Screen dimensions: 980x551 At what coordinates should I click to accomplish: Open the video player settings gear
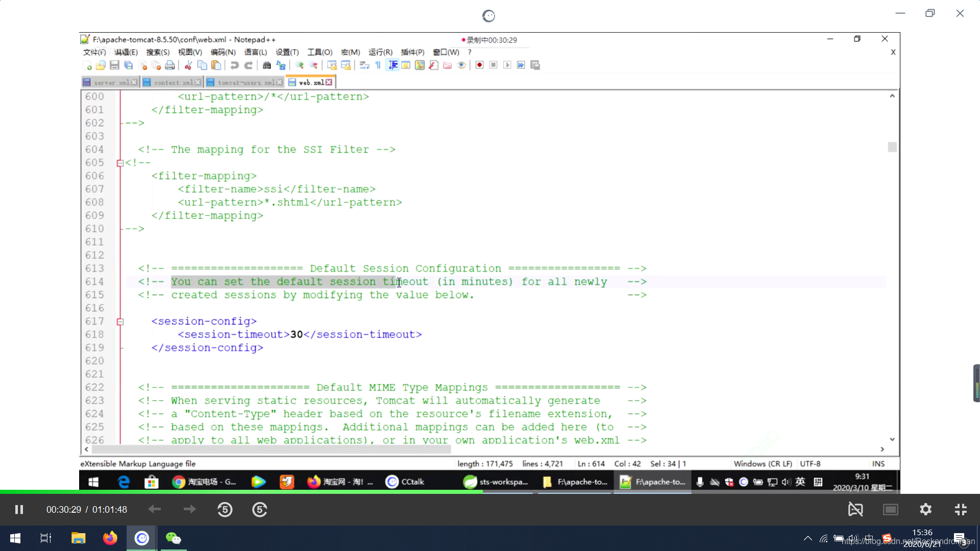(925, 509)
